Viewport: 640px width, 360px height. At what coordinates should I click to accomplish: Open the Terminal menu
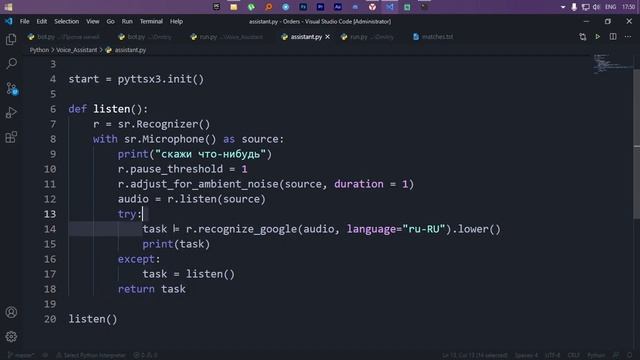(x=151, y=21)
